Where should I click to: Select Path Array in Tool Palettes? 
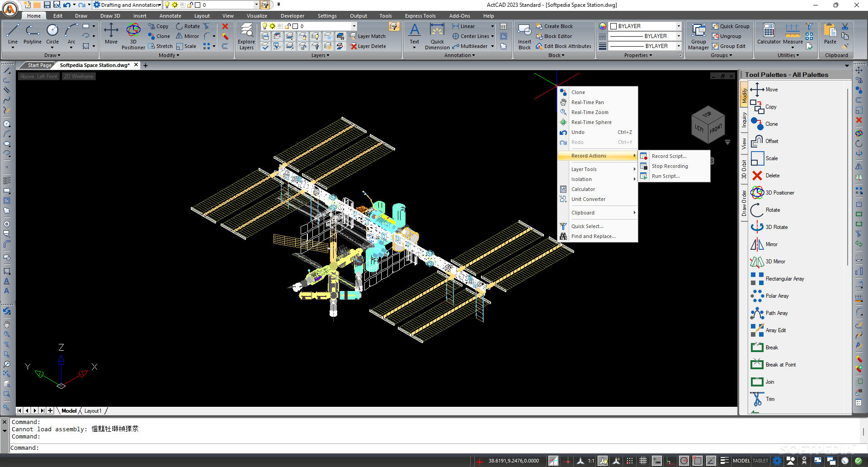click(x=769, y=313)
